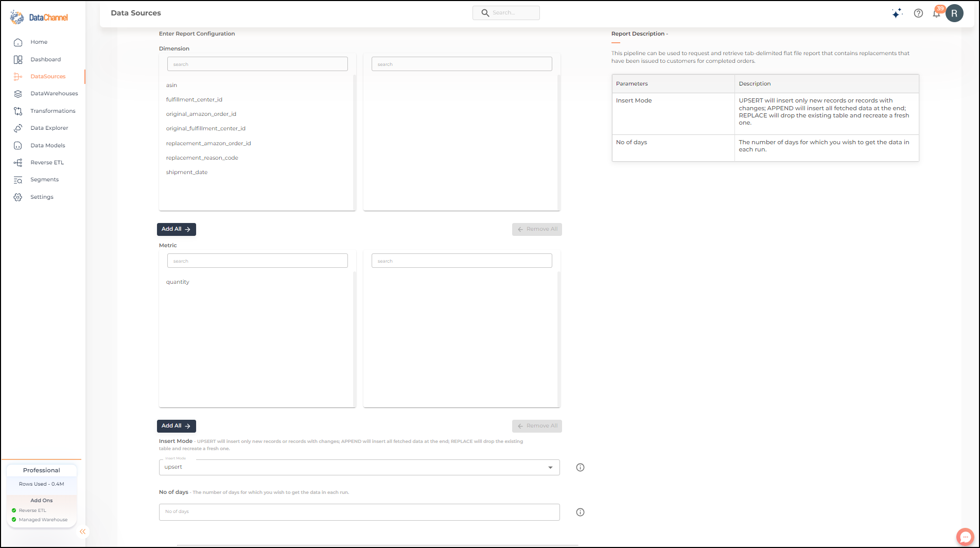Click Add All under Dimension

(176, 229)
